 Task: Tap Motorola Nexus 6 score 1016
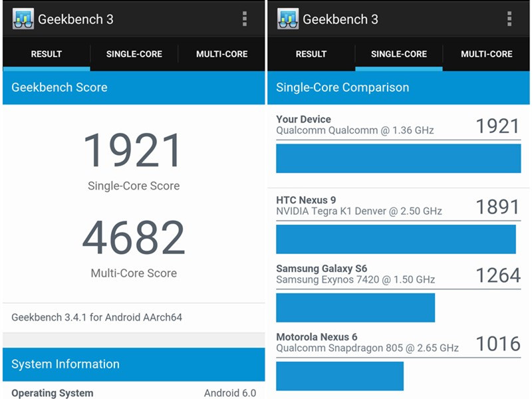[x=498, y=344]
